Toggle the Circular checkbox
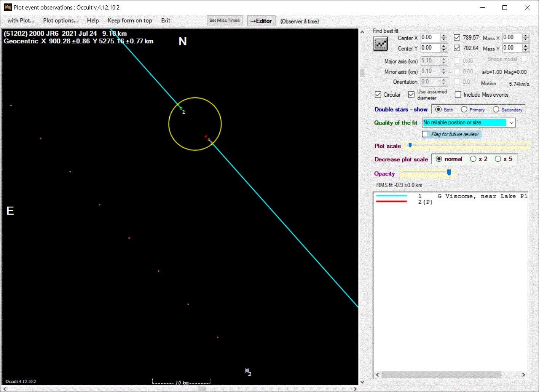This screenshot has height=392, width=539. 378,94
